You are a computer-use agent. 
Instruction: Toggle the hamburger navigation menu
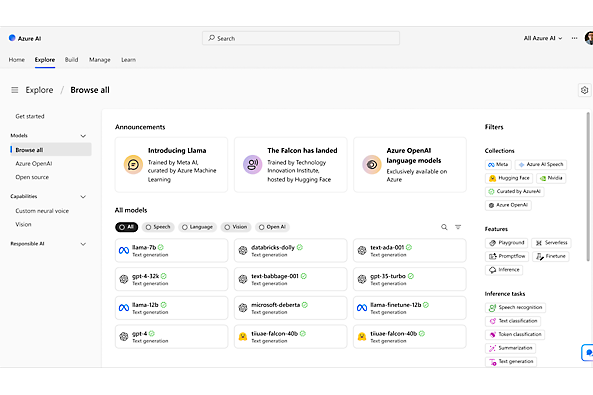pos(15,90)
